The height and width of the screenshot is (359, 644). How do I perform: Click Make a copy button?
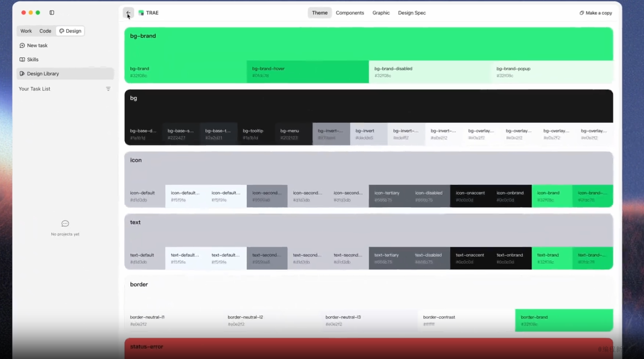coord(596,13)
